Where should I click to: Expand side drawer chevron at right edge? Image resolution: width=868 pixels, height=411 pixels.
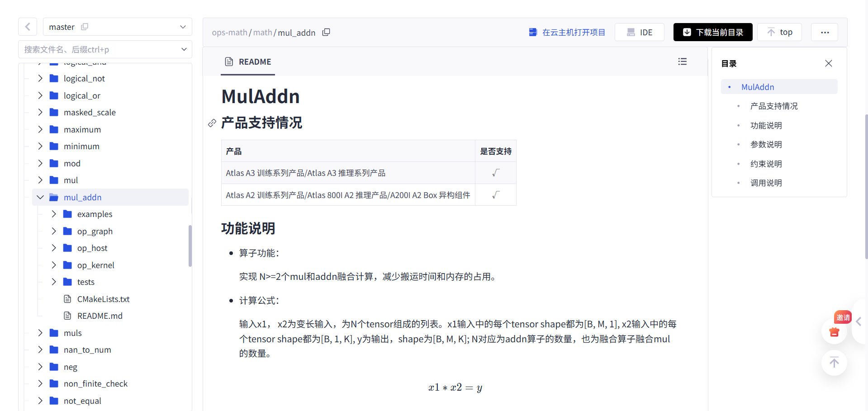click(x=859, y=321)
